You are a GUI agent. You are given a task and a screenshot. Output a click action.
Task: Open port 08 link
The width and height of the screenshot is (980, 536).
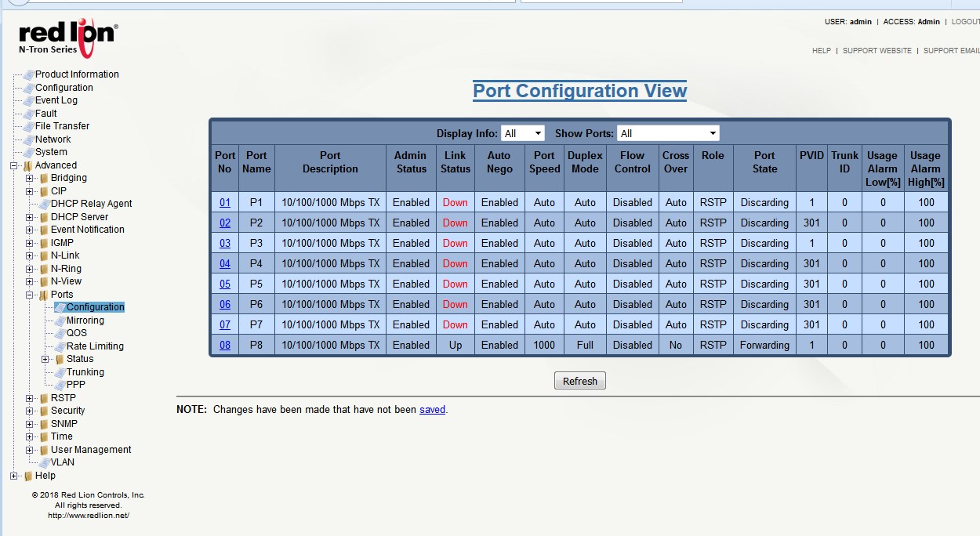click(x=225, y=345)
